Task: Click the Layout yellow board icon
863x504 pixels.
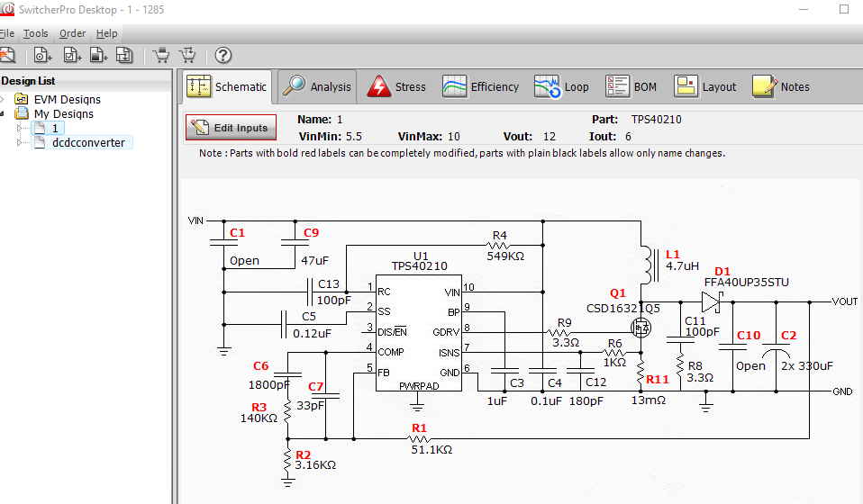Action: tap(686, 86)
